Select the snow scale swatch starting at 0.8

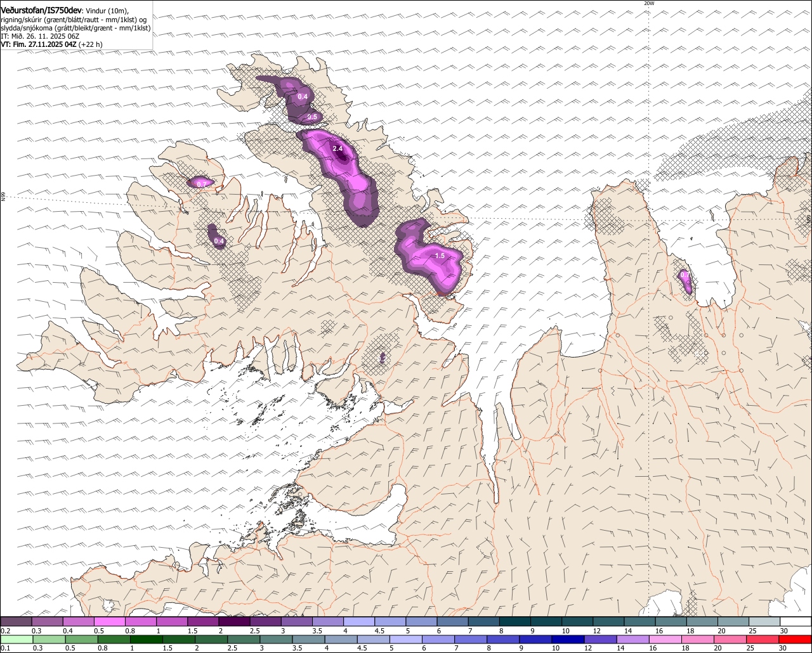(x=141, y=621)
